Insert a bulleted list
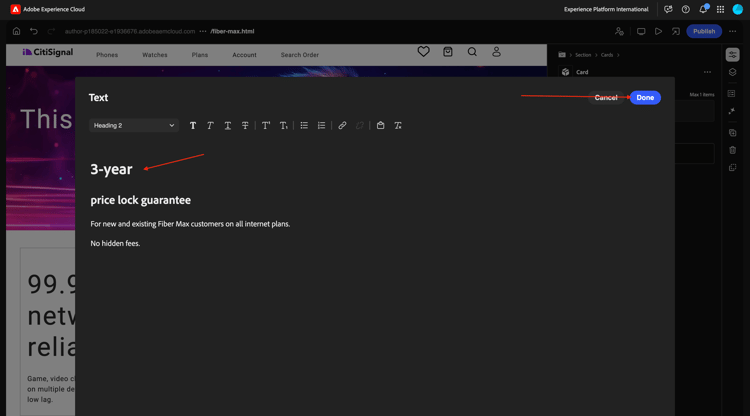The height and width of the screenshot is (416, 750). coord(304,125)
